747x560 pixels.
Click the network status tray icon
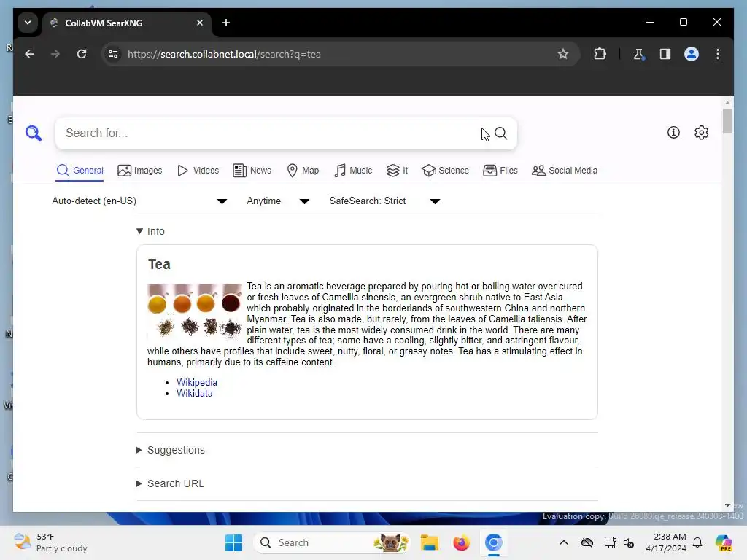coord(610,542)
